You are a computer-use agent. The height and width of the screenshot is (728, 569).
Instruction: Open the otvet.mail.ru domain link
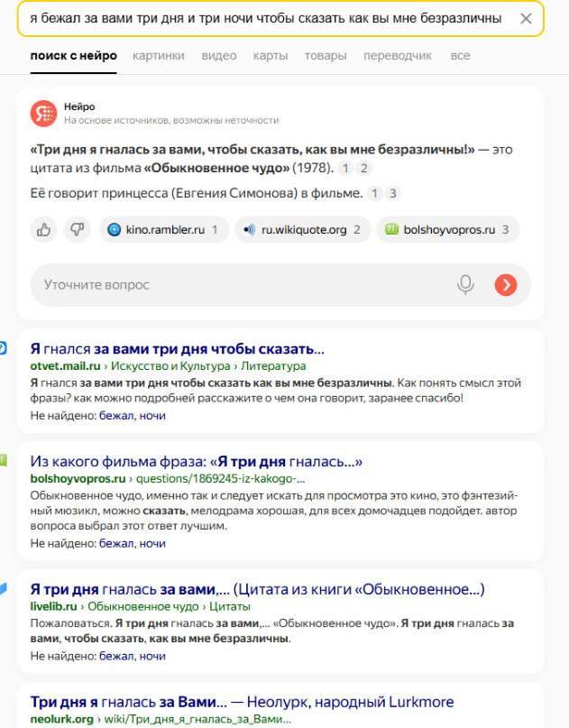65,366
